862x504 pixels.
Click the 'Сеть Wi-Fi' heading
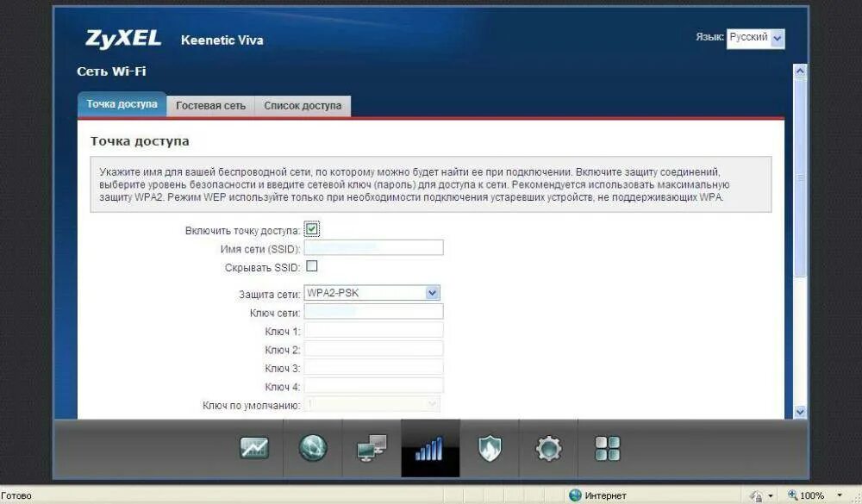[x=111, y=72]
